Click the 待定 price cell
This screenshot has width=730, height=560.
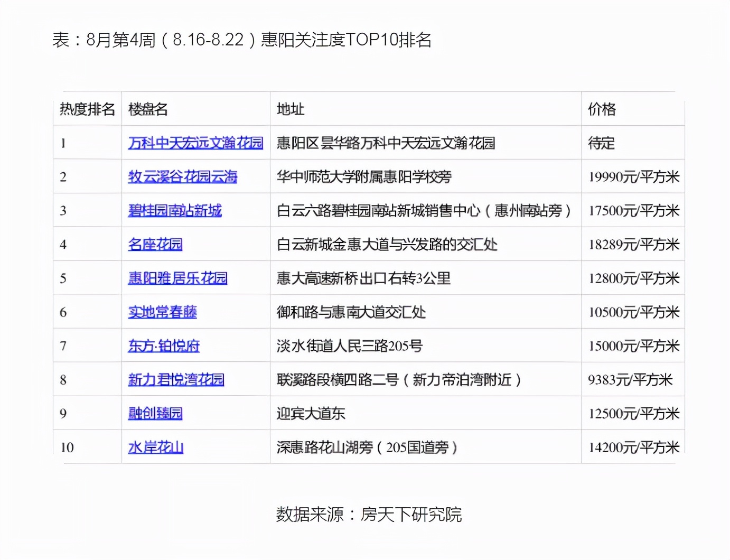coord(601,143)
